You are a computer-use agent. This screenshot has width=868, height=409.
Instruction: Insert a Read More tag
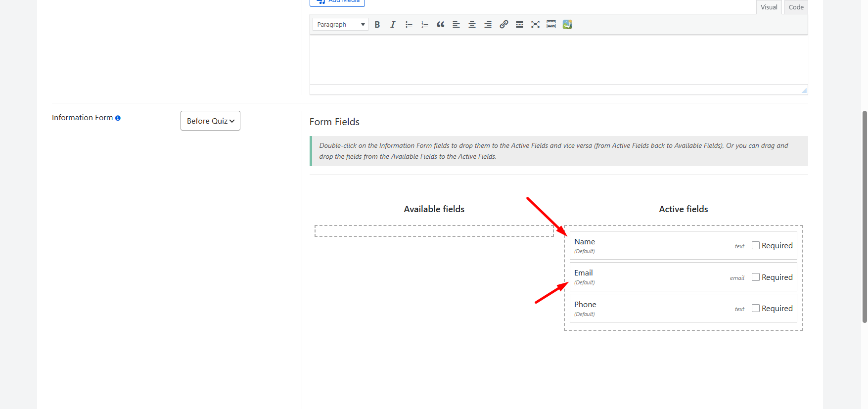tap(520, 25)
